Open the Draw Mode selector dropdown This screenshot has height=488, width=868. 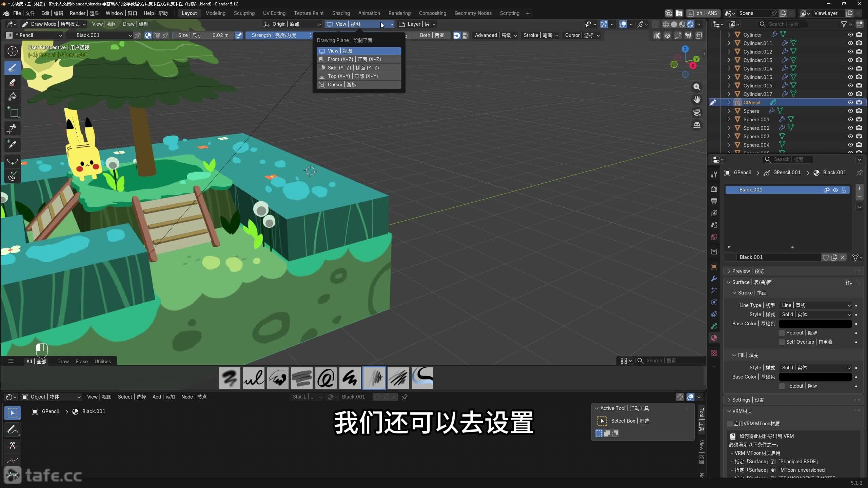click(54, 24)
